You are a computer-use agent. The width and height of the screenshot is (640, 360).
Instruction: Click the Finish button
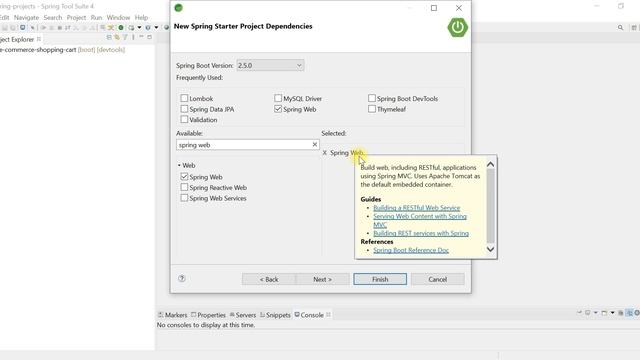[x=380, y=279]
